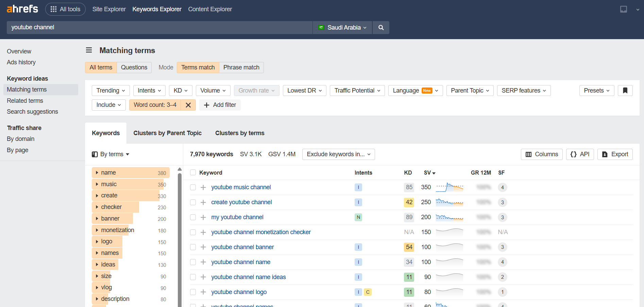
Task: Click the keyword search input field
Action: 159,28
